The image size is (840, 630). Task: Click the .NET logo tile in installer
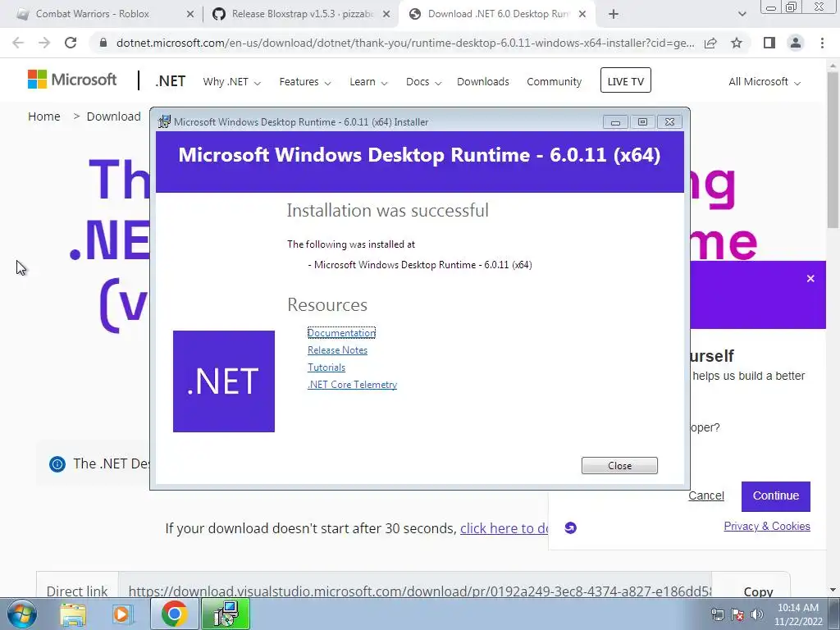pyautogui.click(x=224, y=381)
